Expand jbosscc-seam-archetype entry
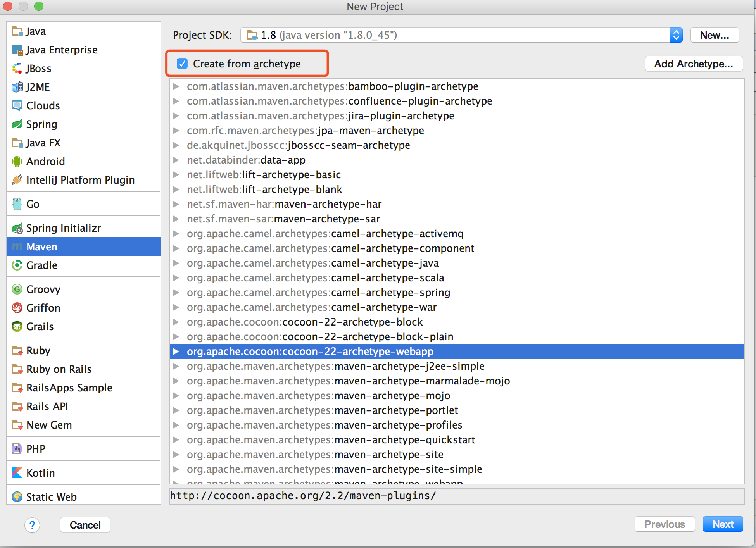This screenshot has height=548, width=756. 176,145
